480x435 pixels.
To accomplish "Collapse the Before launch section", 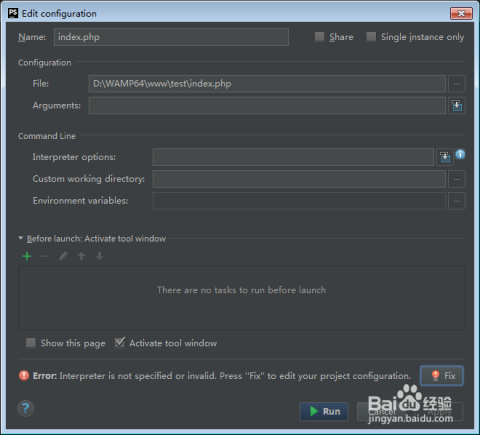I will (x=21, y=238).
